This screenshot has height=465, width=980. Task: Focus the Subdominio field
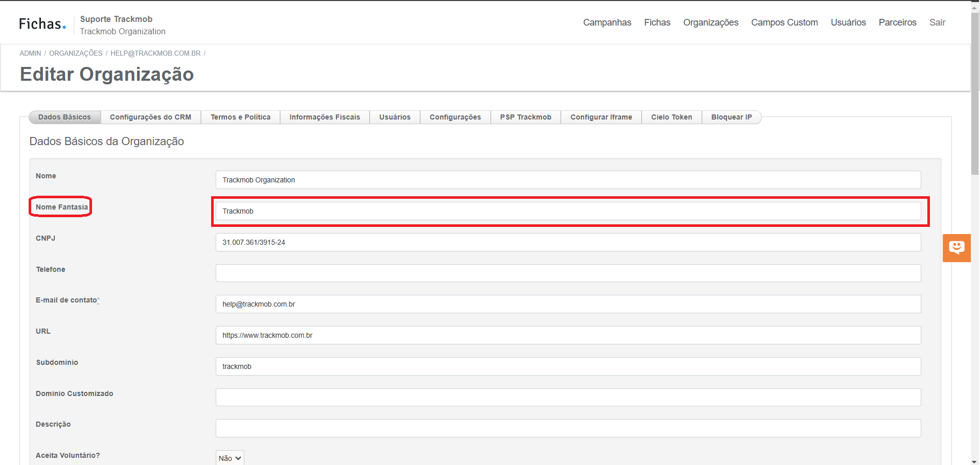(x=568, y=366)
